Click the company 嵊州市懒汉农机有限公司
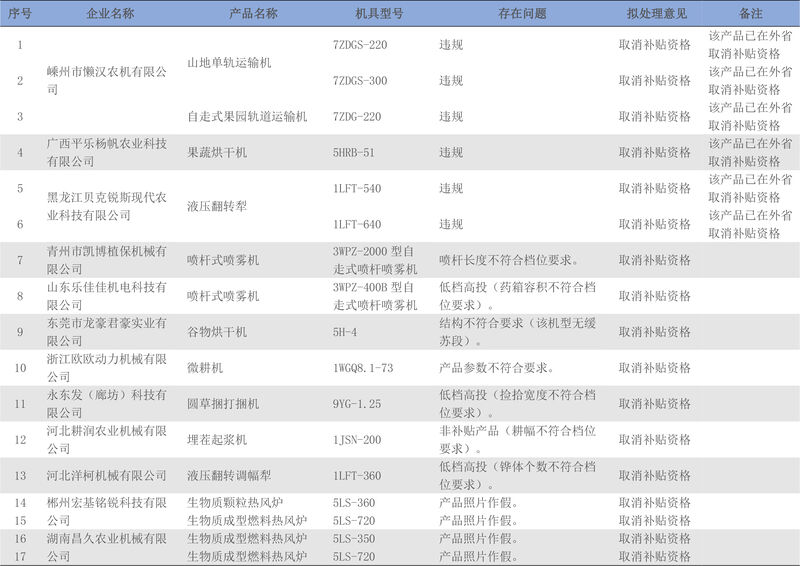 point(107,81)
